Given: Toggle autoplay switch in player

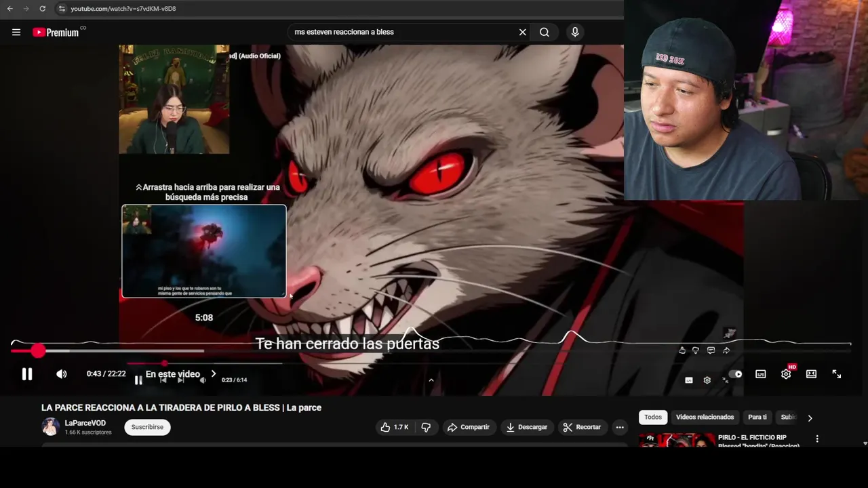Looking at the screenshot, I should point(735,374).
